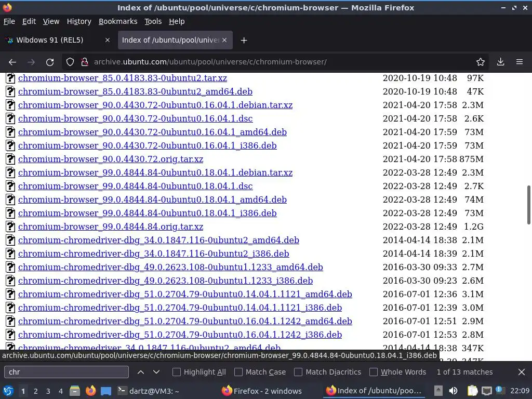Open network status tray icon
This screenshot has height=399, width=532.
pos(486,391)
